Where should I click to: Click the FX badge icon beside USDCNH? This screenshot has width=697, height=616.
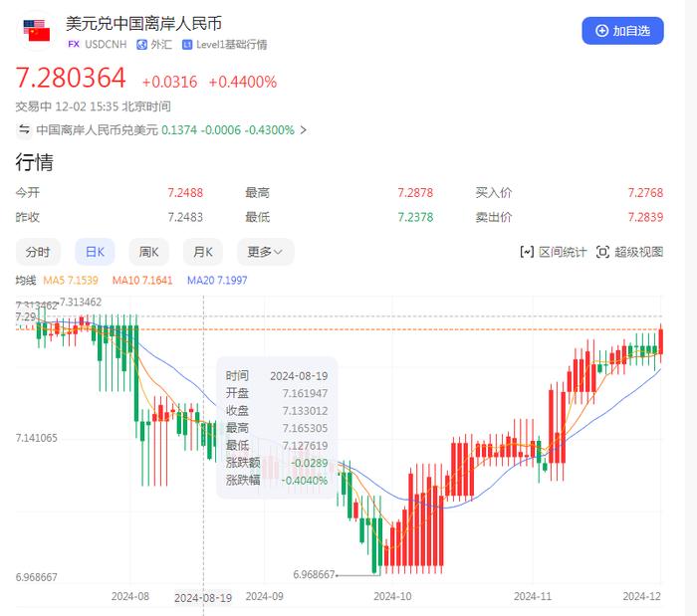73,45
